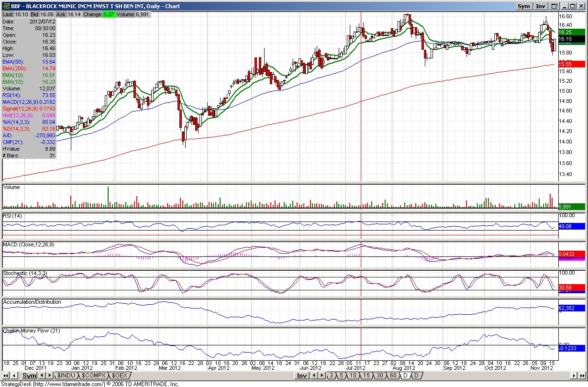Click the Low 16.03 row
This screenshot has height=387, width=588.
tap(29, 55)
